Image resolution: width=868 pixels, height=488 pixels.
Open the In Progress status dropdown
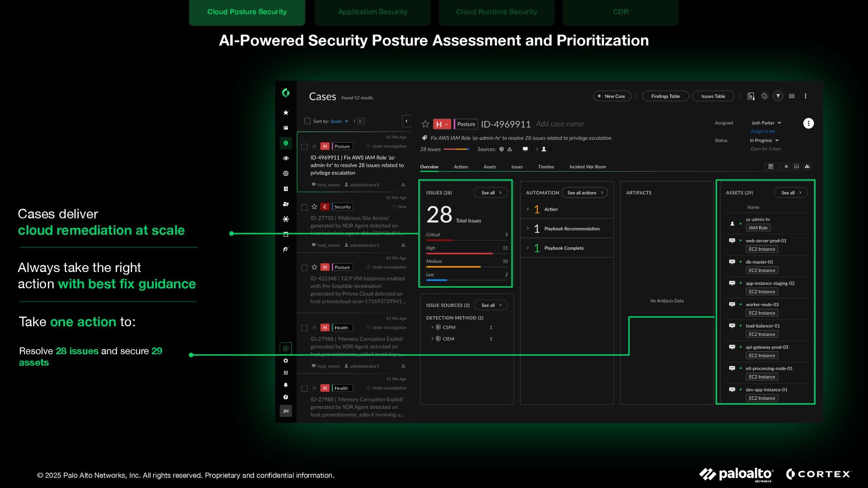764,141
